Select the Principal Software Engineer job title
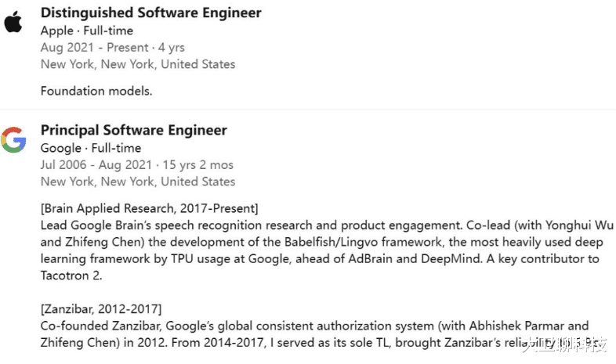616x364 pixels. pos(133,130)
